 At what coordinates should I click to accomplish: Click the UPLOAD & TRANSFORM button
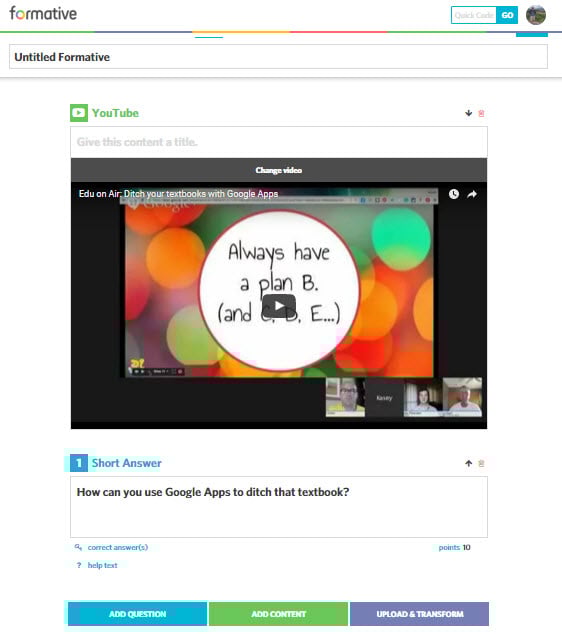[419, 614]
